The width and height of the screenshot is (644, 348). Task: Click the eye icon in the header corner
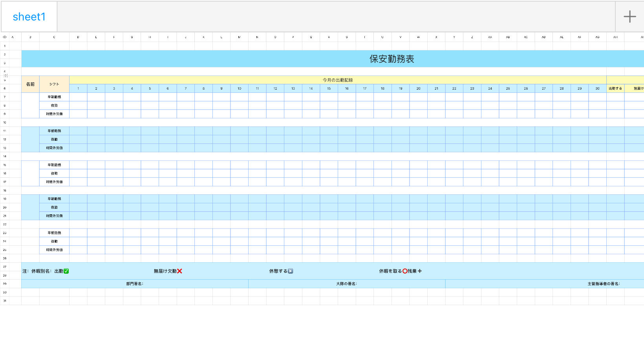click(5, 37)
